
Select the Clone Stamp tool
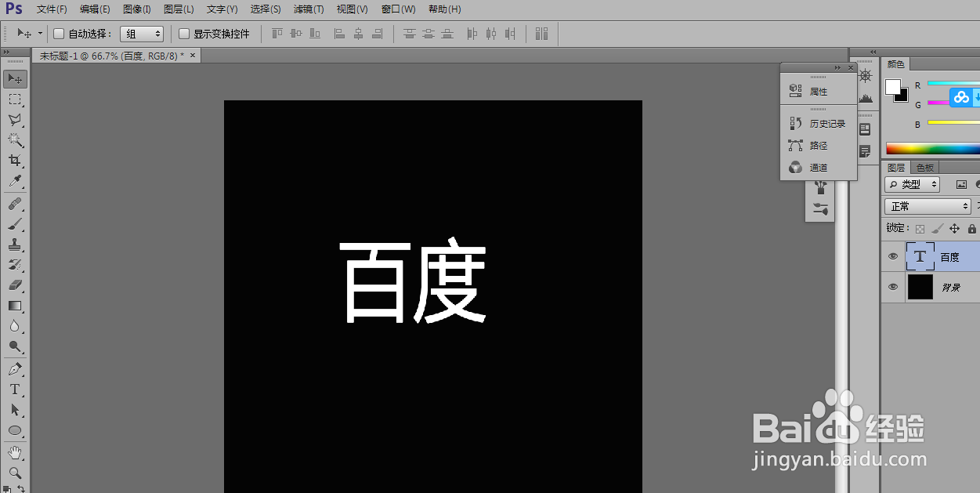[x=15, y=245]
